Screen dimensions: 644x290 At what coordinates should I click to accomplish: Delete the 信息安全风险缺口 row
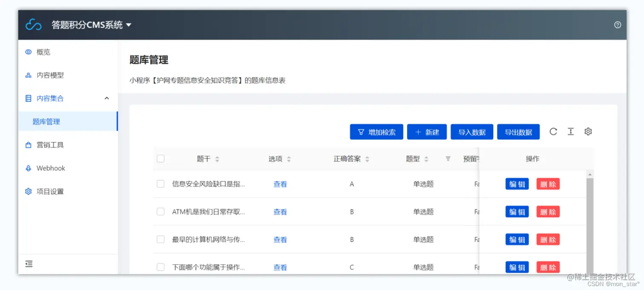tap(548, 184)
